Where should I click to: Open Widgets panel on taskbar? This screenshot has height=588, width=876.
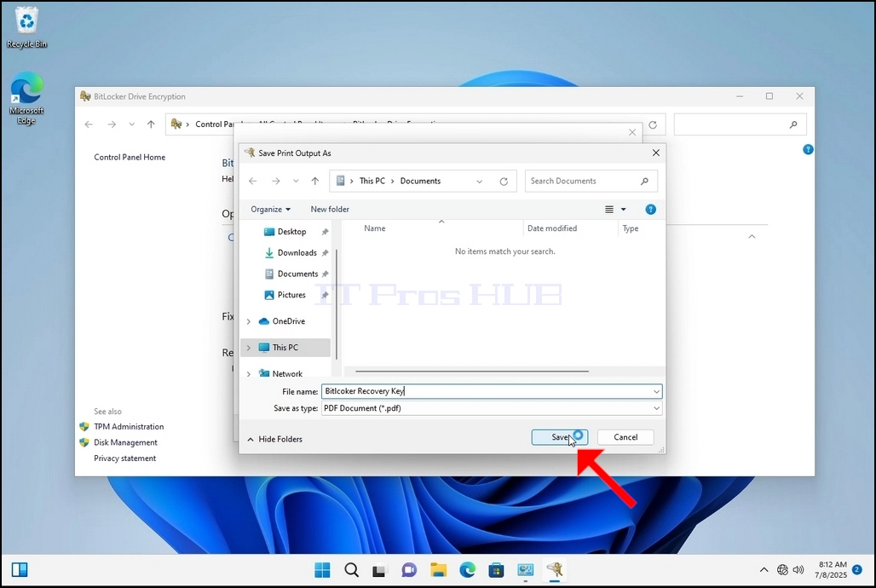click(20, 570)
